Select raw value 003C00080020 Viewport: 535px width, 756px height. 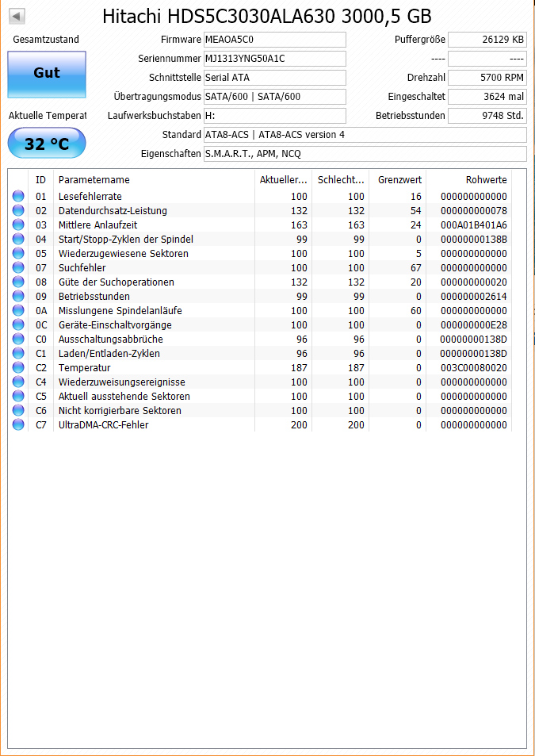coord(474,368)
